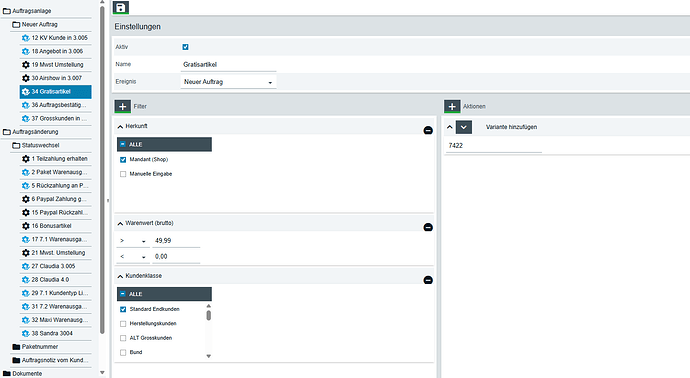Toggle ALLE checkbox under Kundenklasse

(x=123, y=294)
